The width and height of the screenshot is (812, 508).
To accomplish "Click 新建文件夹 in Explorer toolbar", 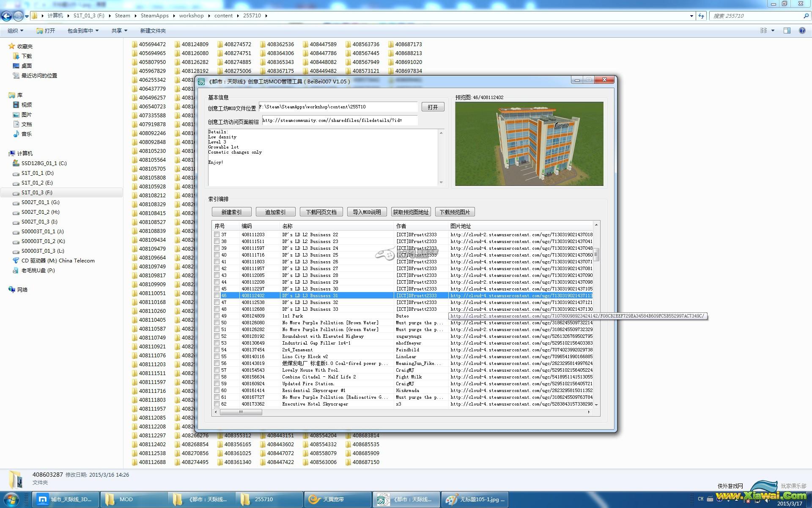I will coord(153,30).
